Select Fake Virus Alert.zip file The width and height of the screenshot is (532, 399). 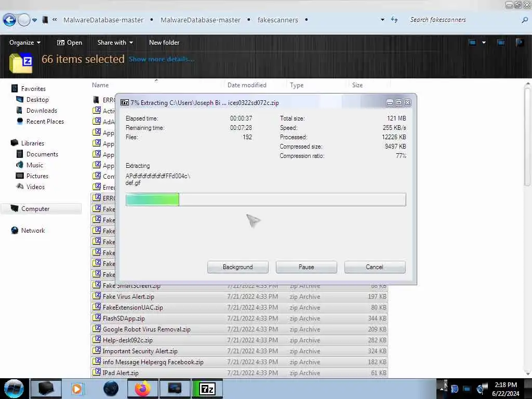[239, 297]
